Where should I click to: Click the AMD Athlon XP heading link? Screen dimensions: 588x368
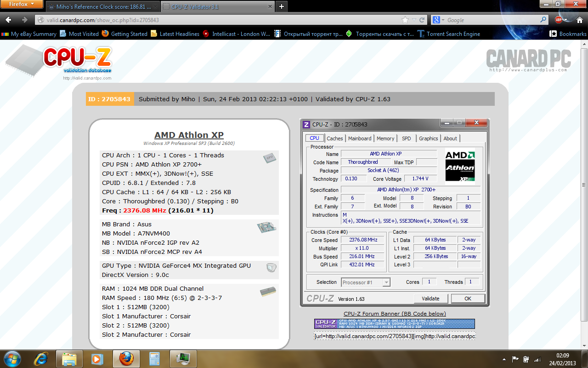tap(189, 135)
